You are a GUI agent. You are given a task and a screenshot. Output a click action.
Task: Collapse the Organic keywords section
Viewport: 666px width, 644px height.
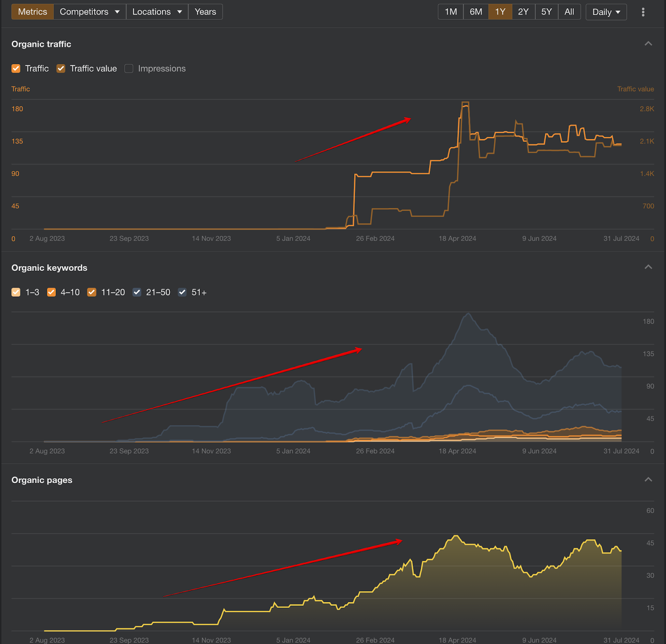pyautogui.click(x=648, y=267)
